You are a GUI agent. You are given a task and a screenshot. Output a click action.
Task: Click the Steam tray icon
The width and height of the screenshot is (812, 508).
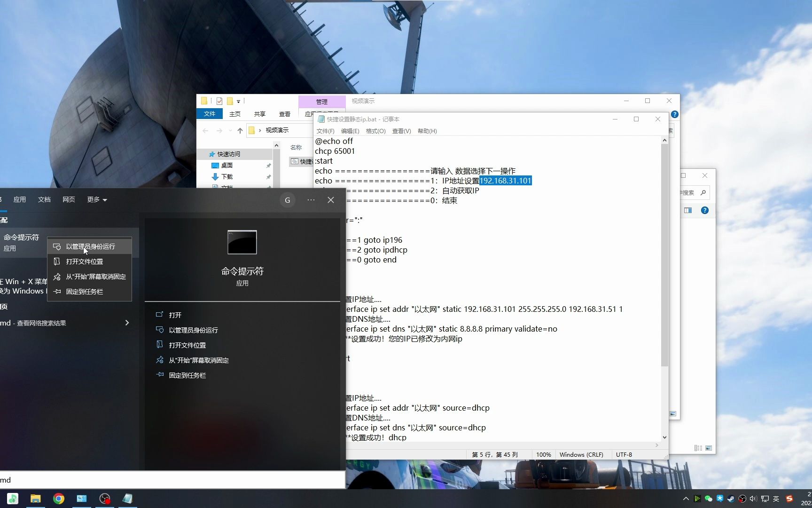click(x=731, y=499)
